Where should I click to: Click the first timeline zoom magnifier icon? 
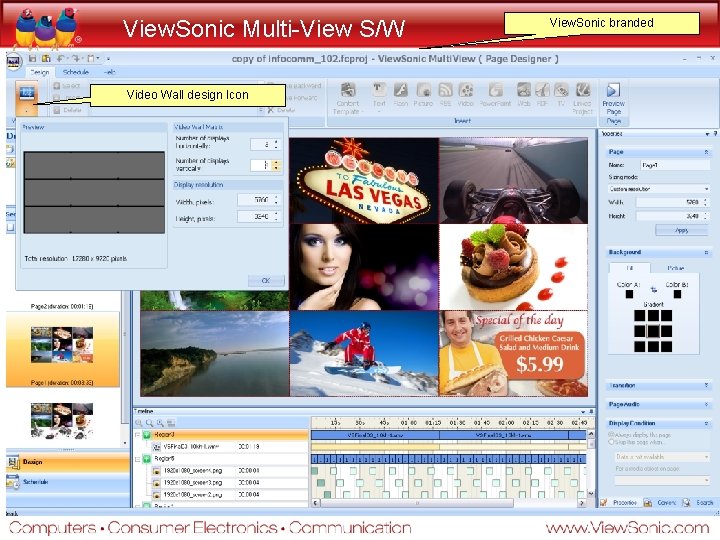point(139,423)
